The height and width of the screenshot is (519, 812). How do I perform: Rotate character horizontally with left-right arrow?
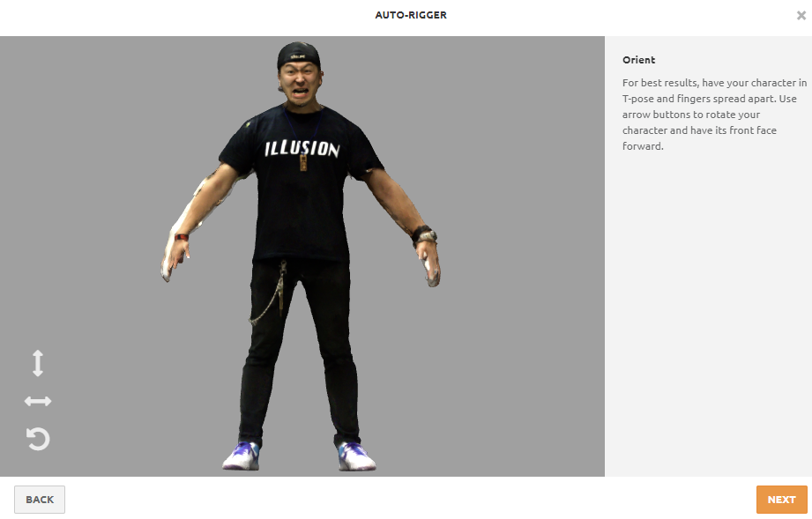pos(38,401)
